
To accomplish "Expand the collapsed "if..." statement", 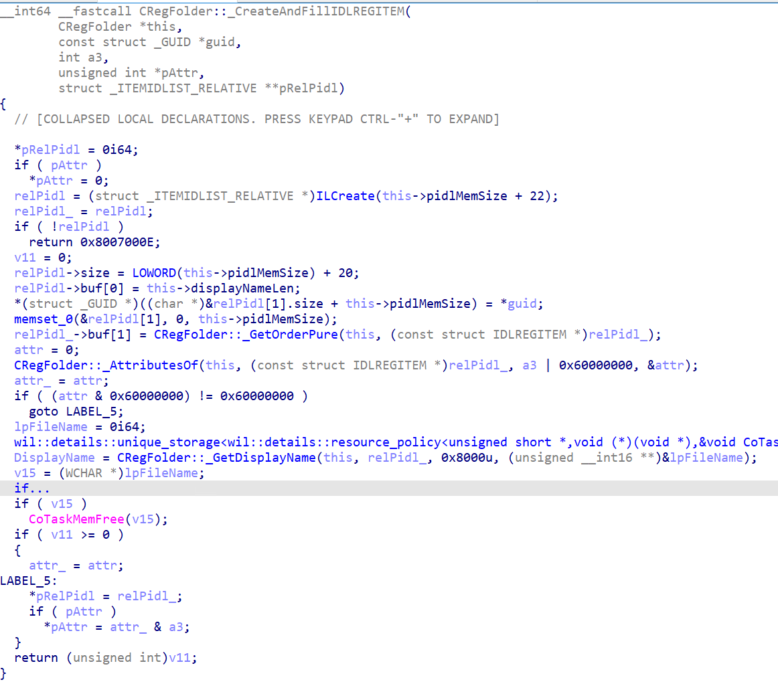I will (31, 489).
